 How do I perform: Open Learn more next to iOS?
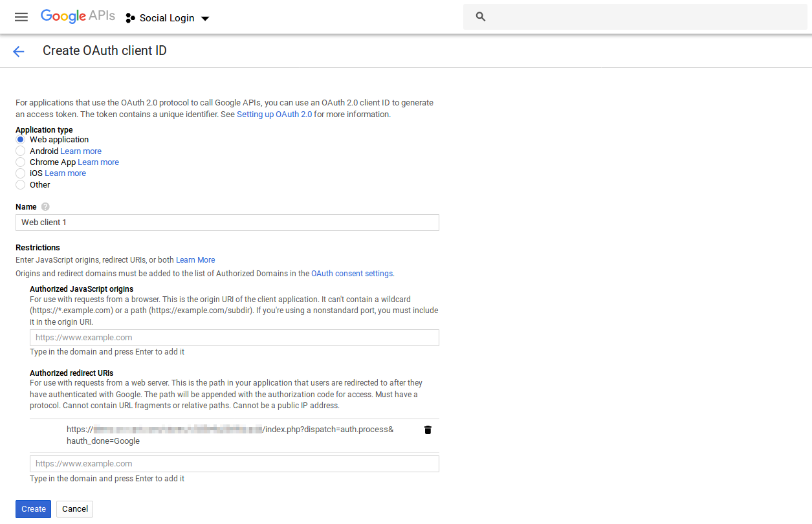click(65, 173)
